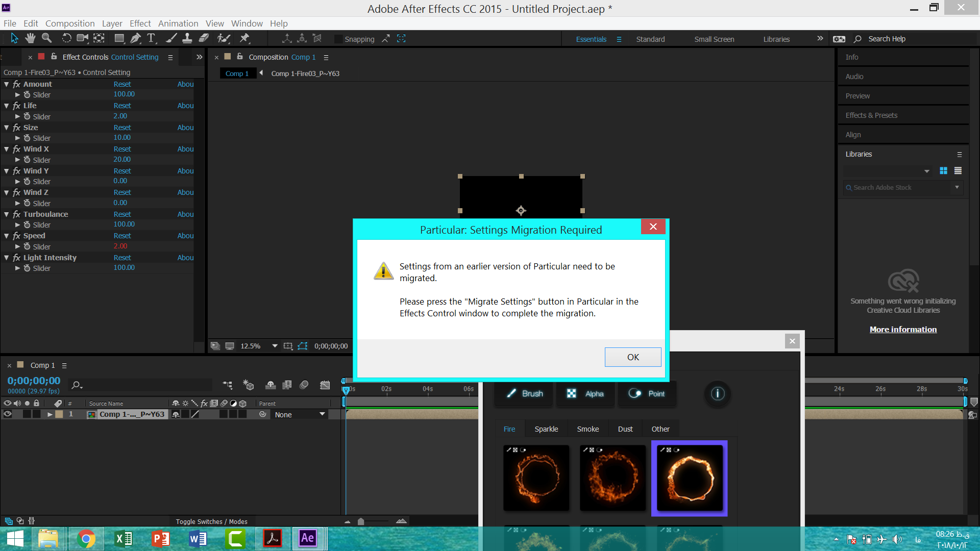
Task: Toggle Life slider stopwatch
Action: (x=27, y=116)
